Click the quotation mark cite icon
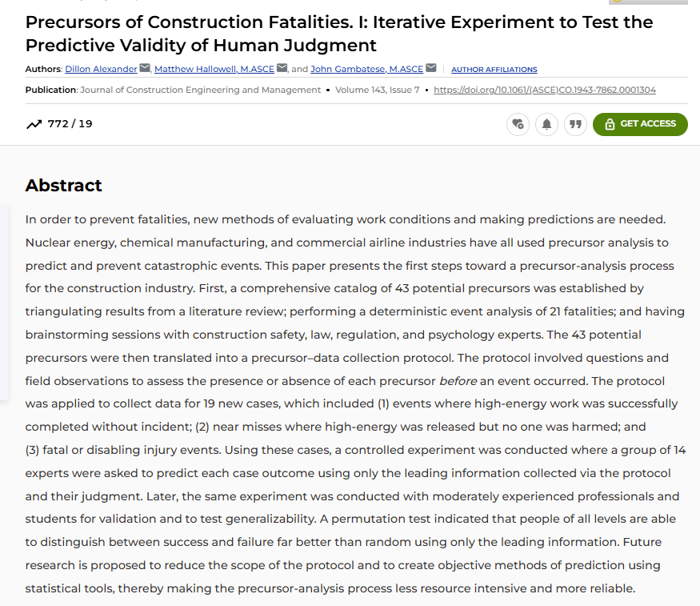700x606 pixels. tap(574, 124)
